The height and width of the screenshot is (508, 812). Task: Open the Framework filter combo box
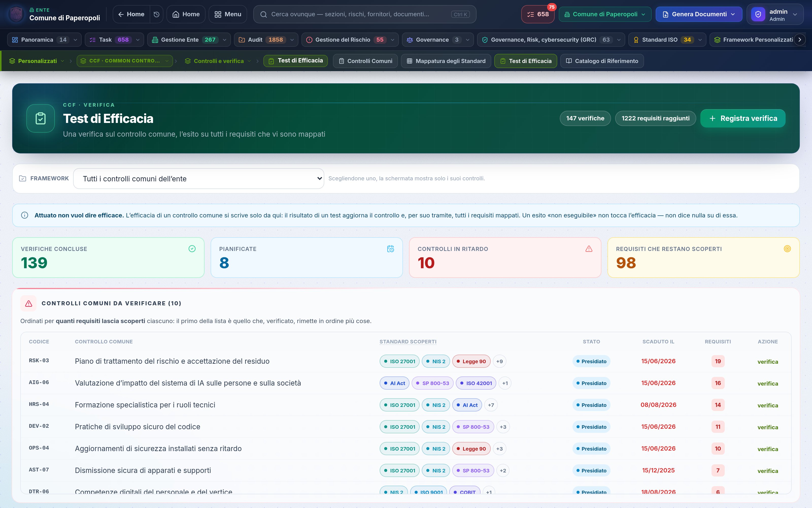pyautogui.click(x=199, y=178)
